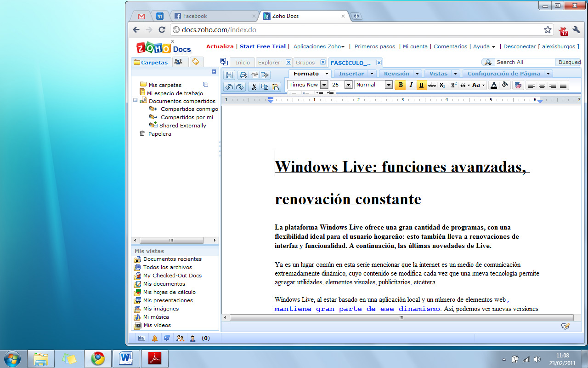588x368 pixels.
Task: Click the single user icon in status bar
Action: coord(192,338)
